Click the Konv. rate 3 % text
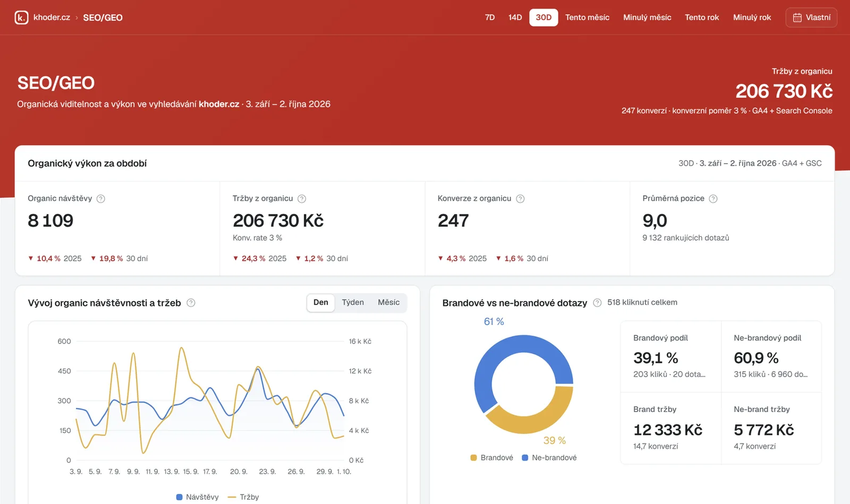850x504 pixels. [257, 238]
